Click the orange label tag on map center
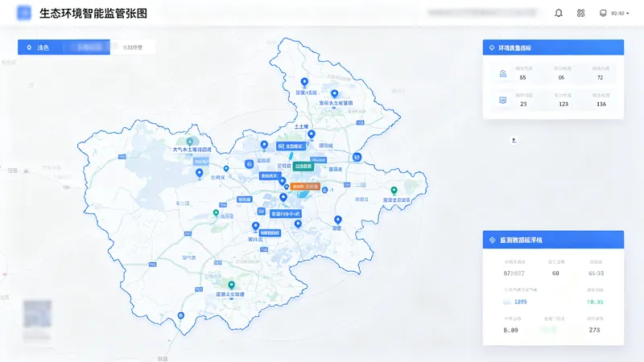This screenshot has height=362, width=644. (305, 187)
